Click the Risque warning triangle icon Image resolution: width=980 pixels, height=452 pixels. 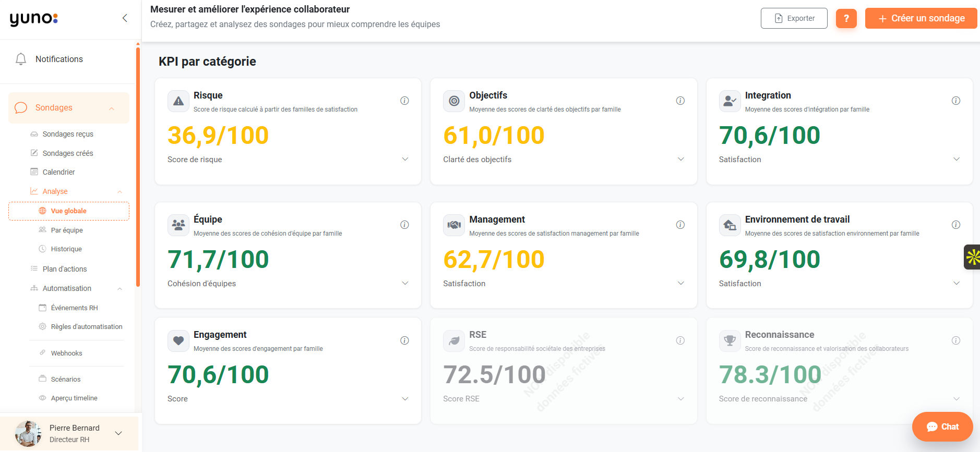pos(178,101)
